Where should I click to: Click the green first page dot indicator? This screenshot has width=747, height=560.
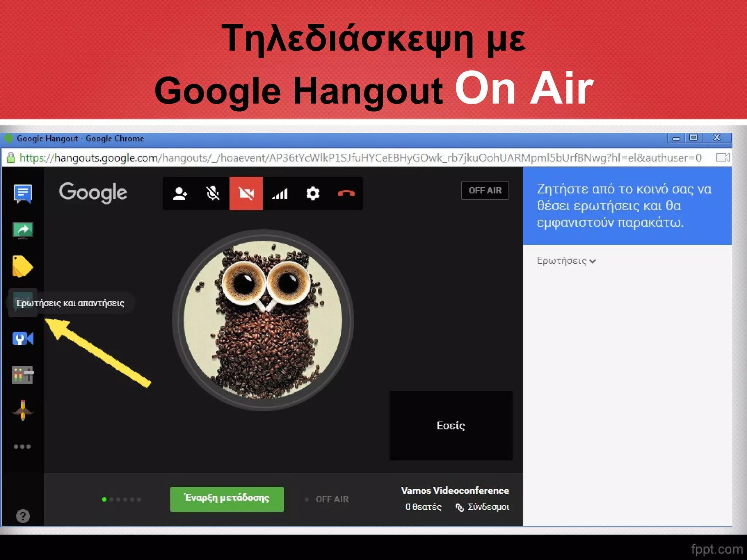(x=104, y=499)
